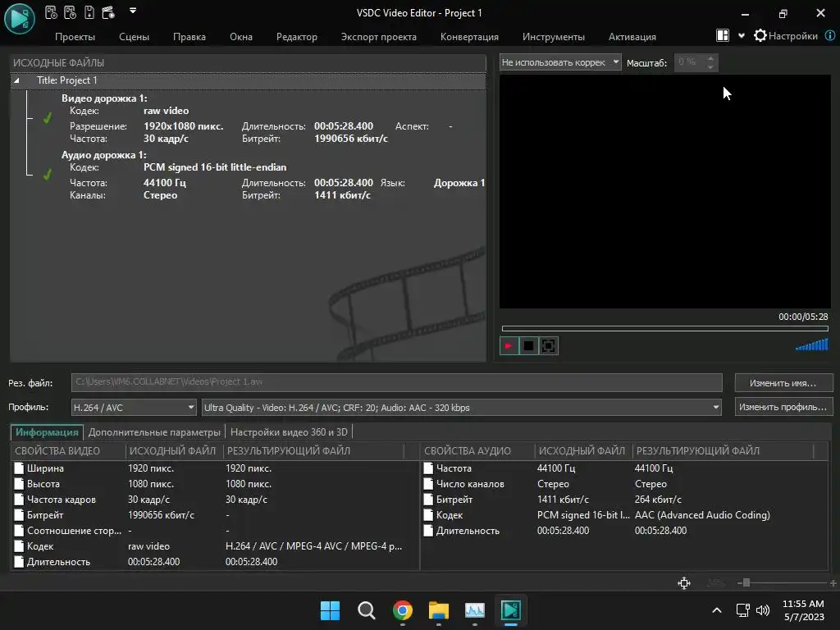Click the second project-file icon in quick access toolbar
840x630 pixels.
[71, 12]
